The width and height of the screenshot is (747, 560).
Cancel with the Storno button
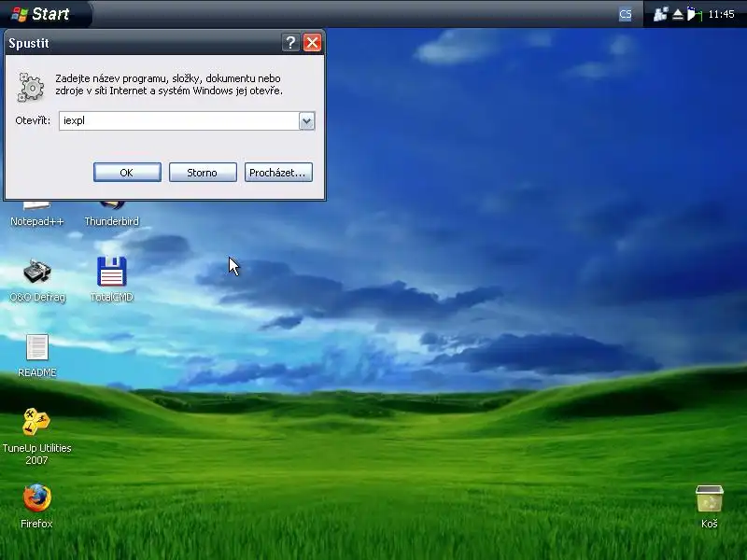tap(203, 173)
